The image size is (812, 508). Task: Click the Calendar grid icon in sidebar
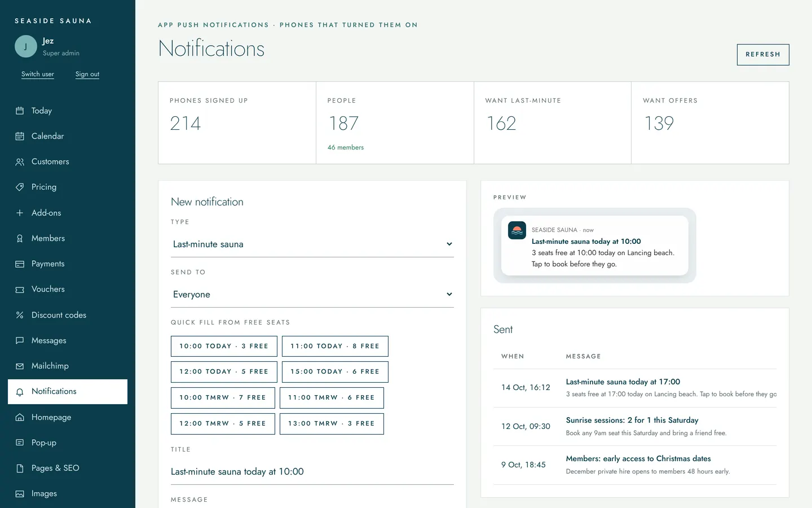click(20, 136)
